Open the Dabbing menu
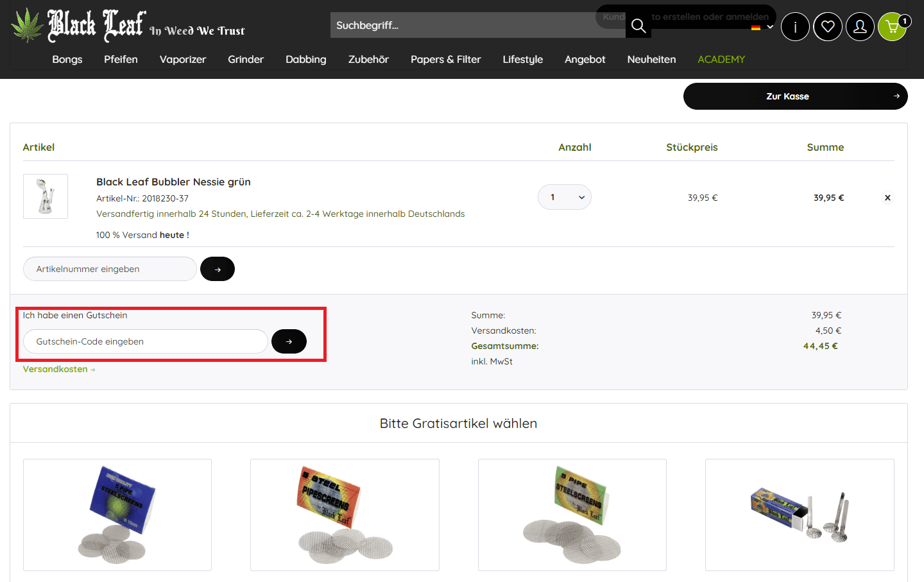Screen dimensions: 924x582 pyautogui.click(x=306, y=59)
